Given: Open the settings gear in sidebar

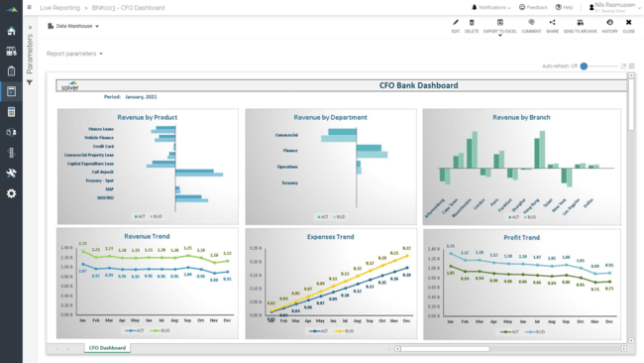Looking at the screenshot, I should [11, 193].
